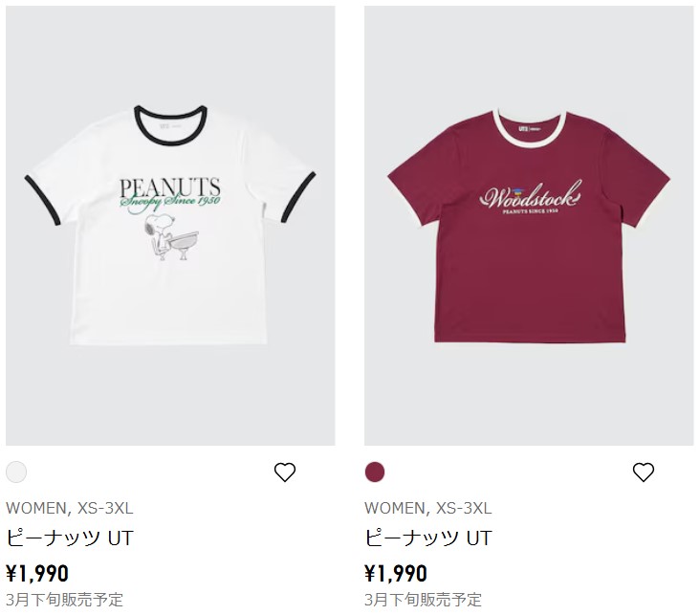Select the white color swatch
This screenshot has width=700, height=615.
(16, 472)
